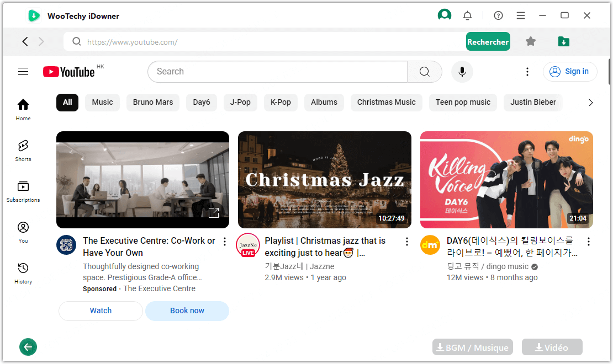Click the Sign in button
Viewport: 613px width, 364px height.
570,72
